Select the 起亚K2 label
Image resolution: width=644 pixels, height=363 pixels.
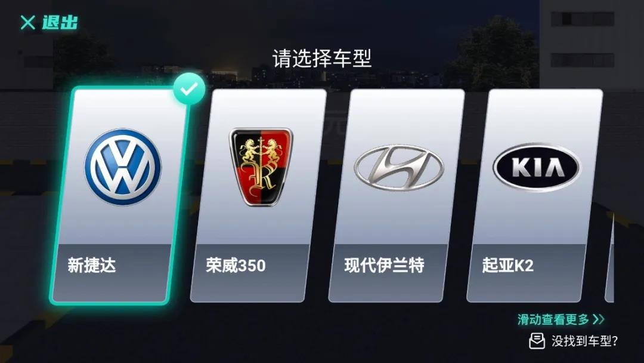coord(508,265)
